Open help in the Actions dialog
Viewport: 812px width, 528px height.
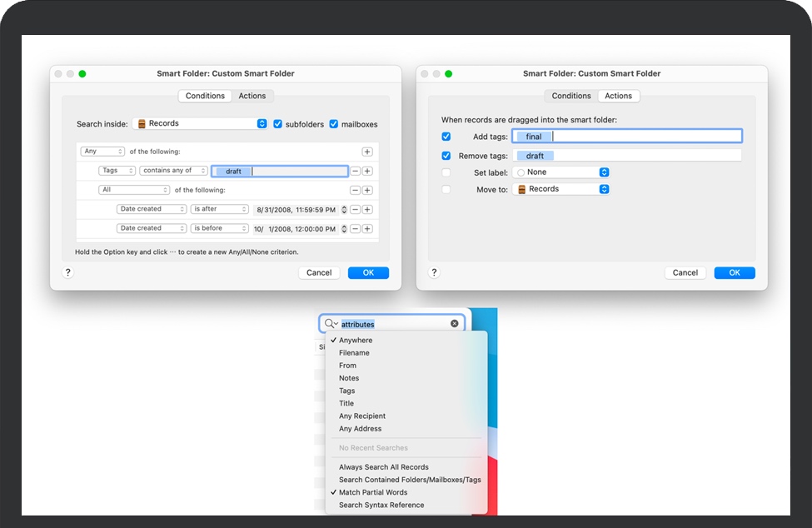click(x=434, y=272)
